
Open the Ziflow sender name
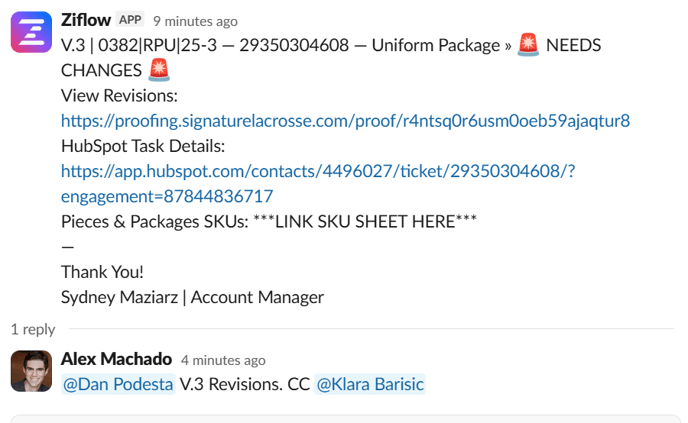(85, 20)
